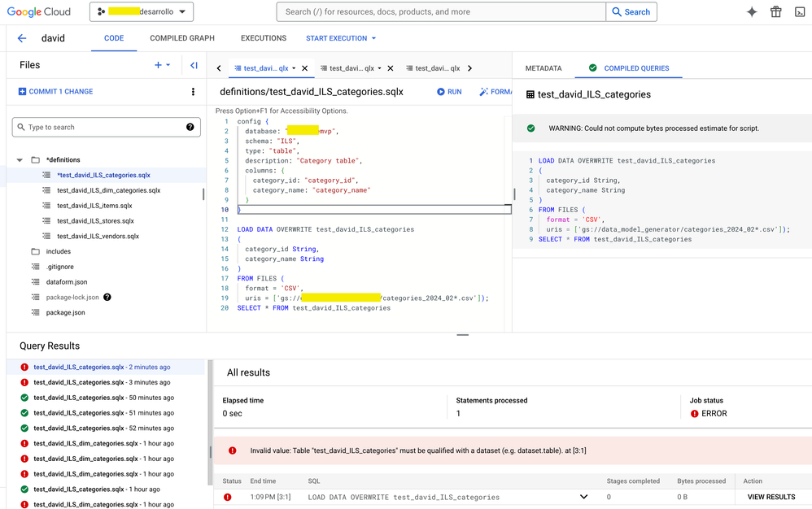812x509 pixels.
Task: Switch to the Compiled Graph tab
Action: point(182,38)
